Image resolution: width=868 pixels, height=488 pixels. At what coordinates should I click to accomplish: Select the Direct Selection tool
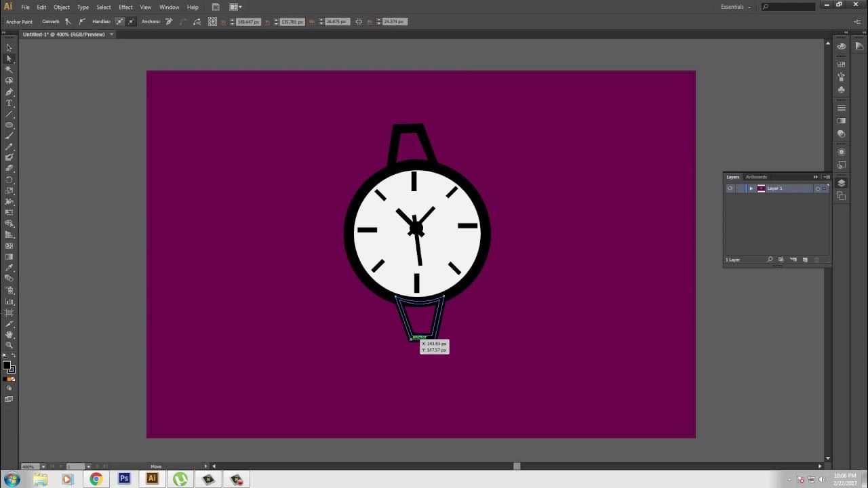click(x=9, y=59)
